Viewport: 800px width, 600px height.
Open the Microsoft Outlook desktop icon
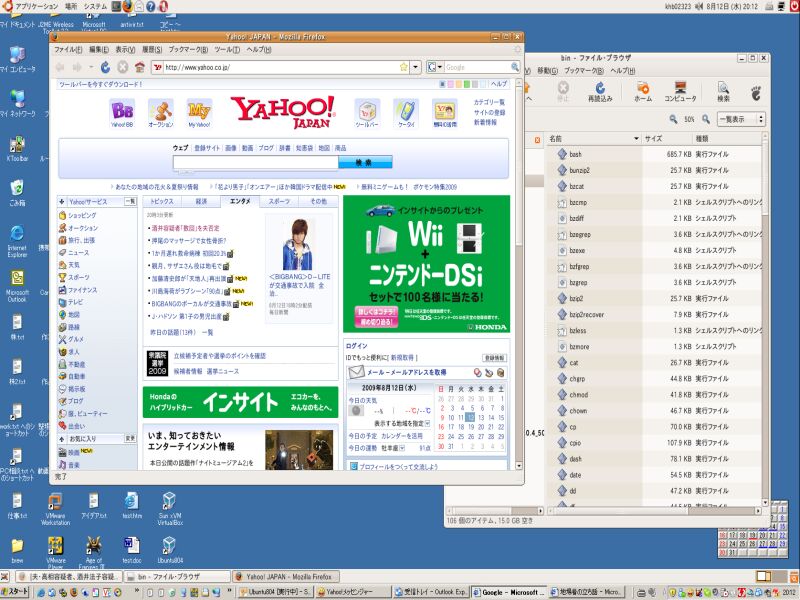pos(17,286)
